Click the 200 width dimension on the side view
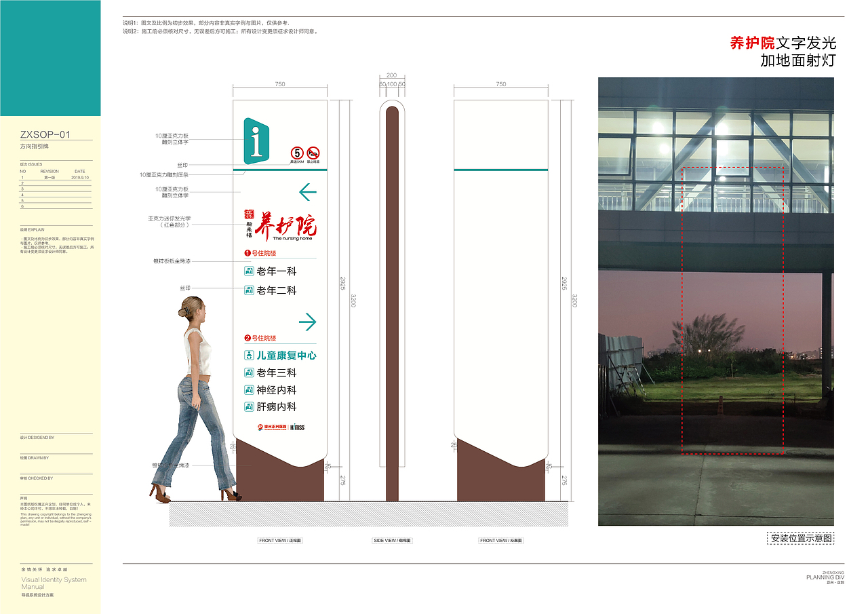This screenshot has width=868, height=614. pyautogui.click(x=392, y=75)
